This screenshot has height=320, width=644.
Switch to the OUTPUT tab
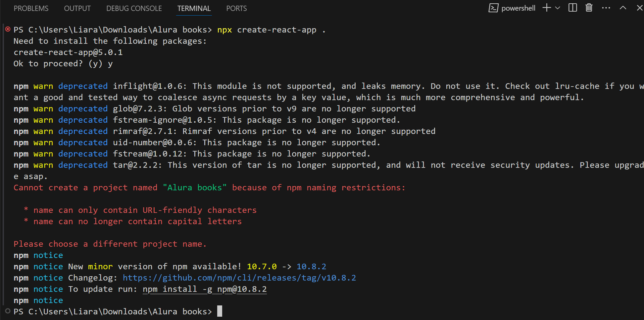coord(77,9)
